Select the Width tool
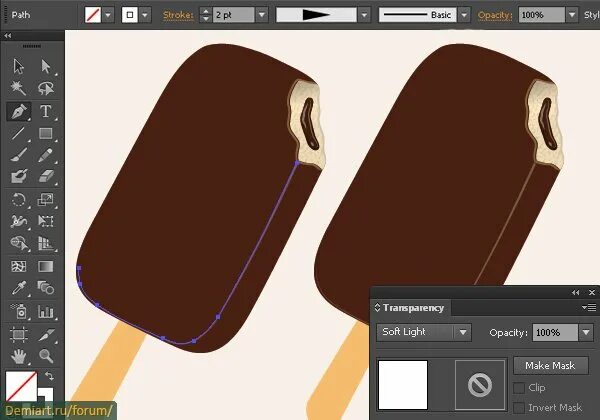This screenshot has width=600, height=420. pos(18,221)
